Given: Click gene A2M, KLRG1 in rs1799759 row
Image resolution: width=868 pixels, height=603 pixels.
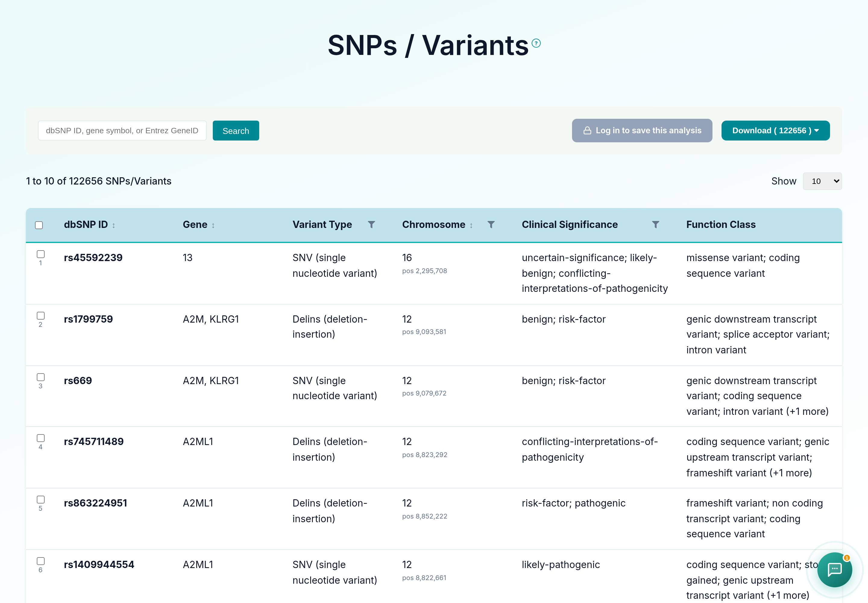Looking at the screenshot, I should (211, 319).
